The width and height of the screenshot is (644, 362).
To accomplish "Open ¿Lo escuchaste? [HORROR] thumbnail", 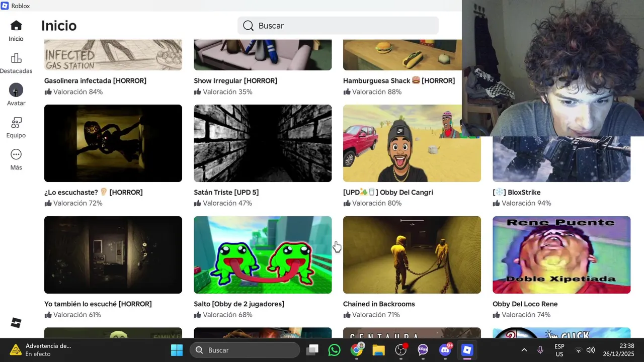I will pos(113,143).
